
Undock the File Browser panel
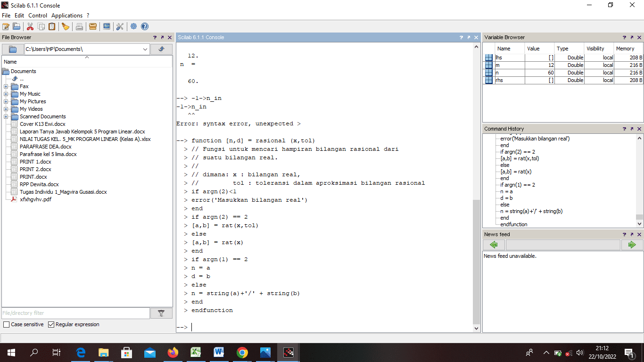point(162,37)
